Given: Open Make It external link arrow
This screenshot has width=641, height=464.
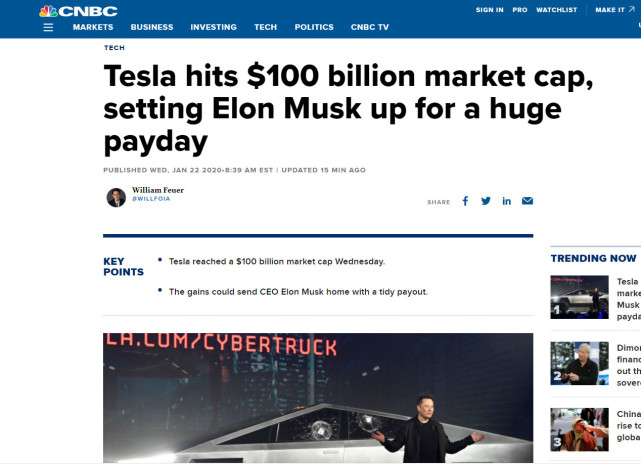Looking at the screenshot, I should pos(632,9).
